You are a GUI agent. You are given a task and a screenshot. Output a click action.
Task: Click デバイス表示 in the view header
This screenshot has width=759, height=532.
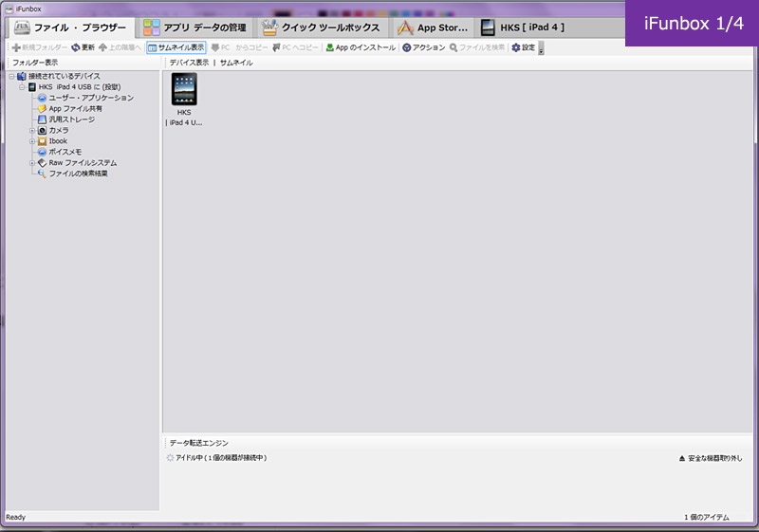tap(189, 63)
